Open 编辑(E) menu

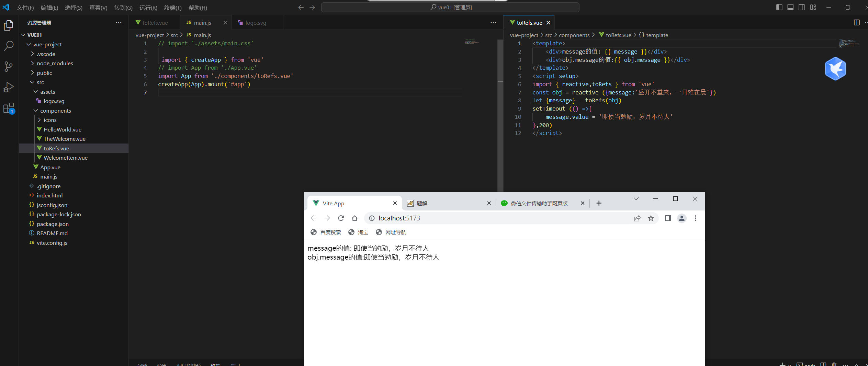(49, 8)
